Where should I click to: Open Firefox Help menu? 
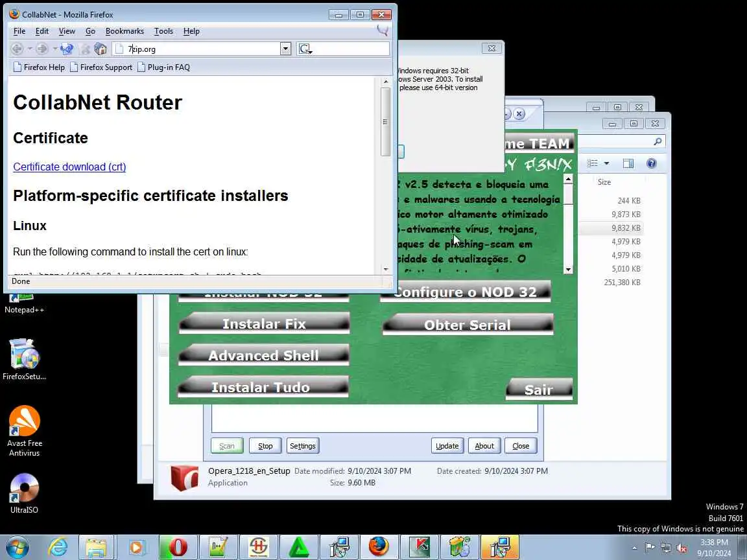pos(191,31)
